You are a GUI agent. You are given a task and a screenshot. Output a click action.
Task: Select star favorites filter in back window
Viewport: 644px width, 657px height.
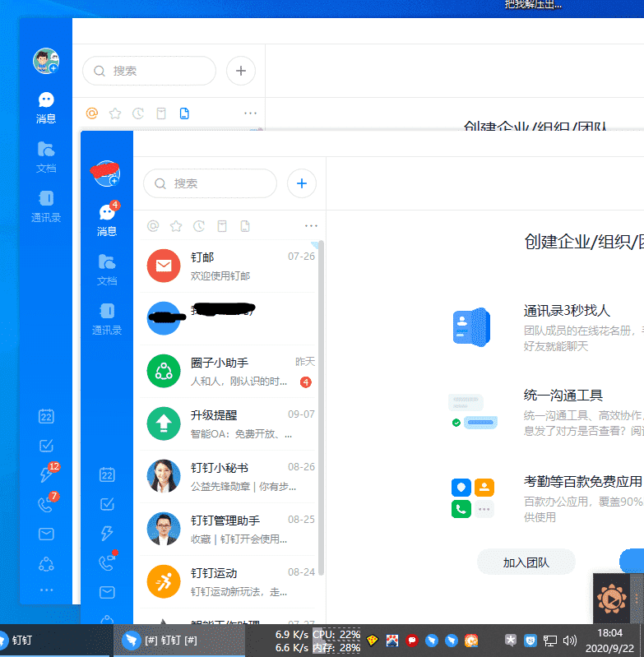tap(115, 113)
